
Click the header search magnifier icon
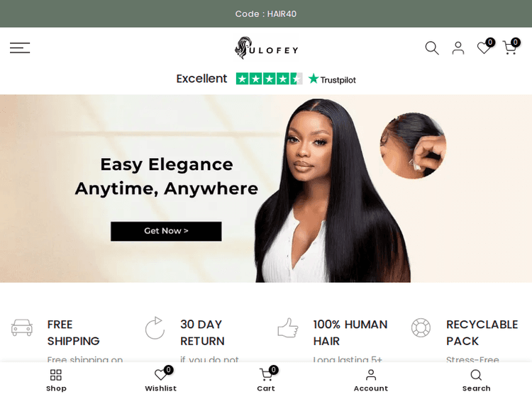432,47
